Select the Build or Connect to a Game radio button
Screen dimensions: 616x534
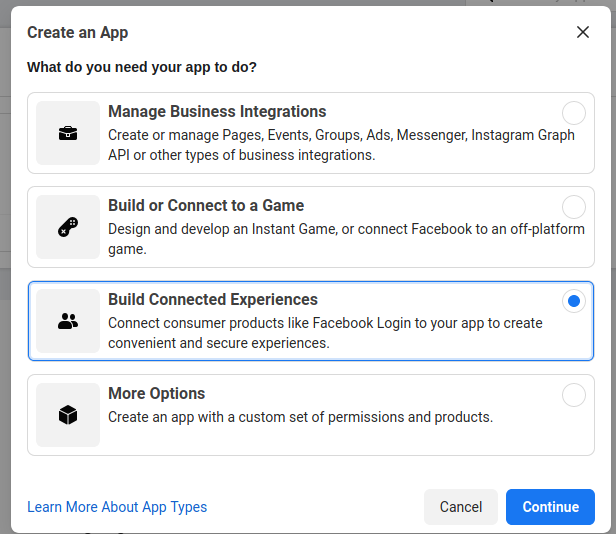(x=574, y=207)
